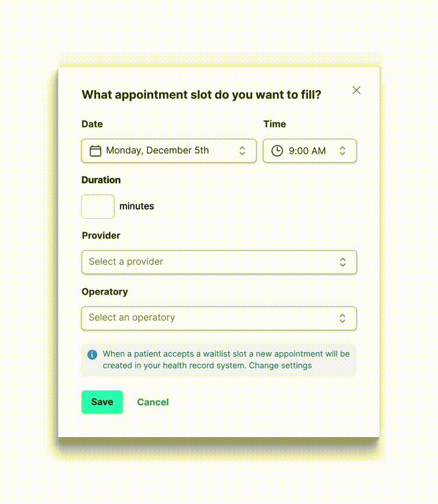Viewport: 438px width, 504px height.
Task: Click the "Select an operatory" placeholder
Action: pyautogui.click(x=132, y=318)
